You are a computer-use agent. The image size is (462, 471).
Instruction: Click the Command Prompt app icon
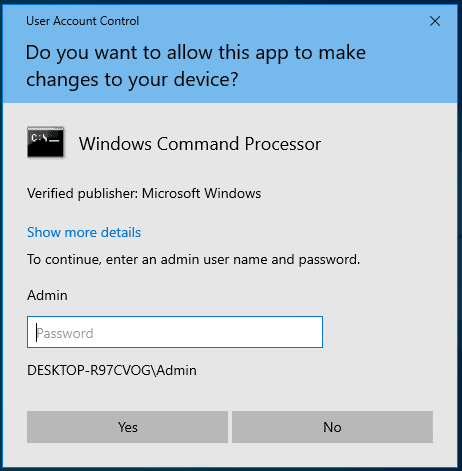tap(46, 142)
